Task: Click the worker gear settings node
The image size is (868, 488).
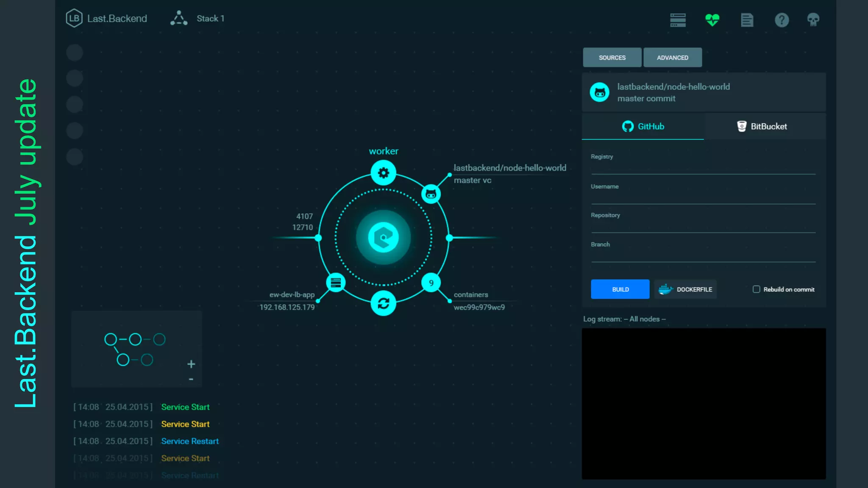Action: [x=383, y=173]
